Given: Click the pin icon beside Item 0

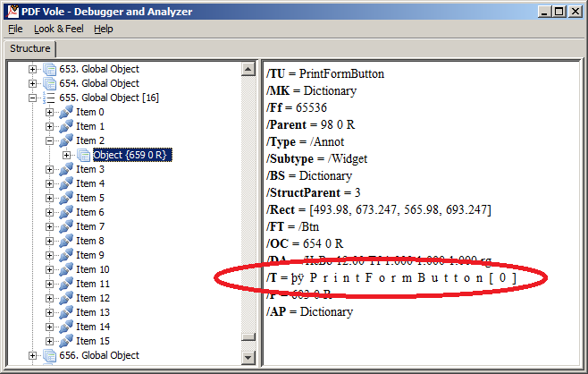Looking at the screenshot, I should click(66, 112).
